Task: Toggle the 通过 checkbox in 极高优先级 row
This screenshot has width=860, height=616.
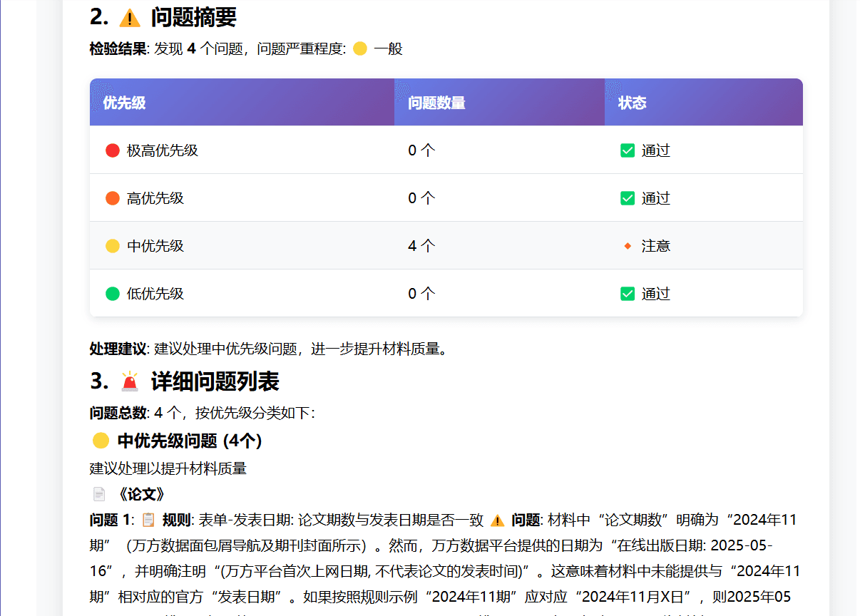Action: tap(628, 150)
